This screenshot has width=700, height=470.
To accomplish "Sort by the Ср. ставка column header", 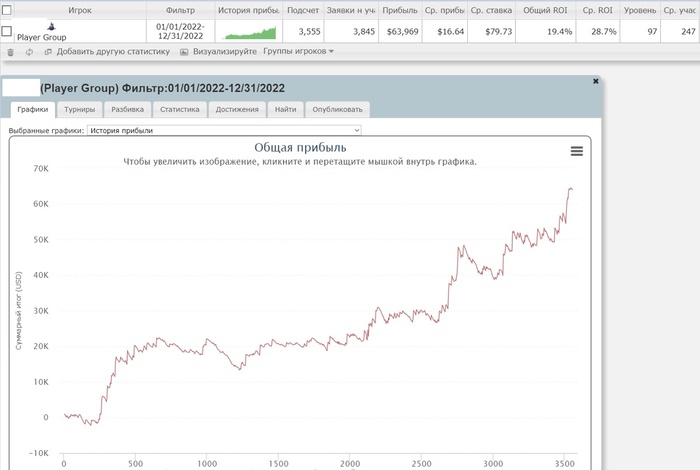I will click(x=491, y=10).
